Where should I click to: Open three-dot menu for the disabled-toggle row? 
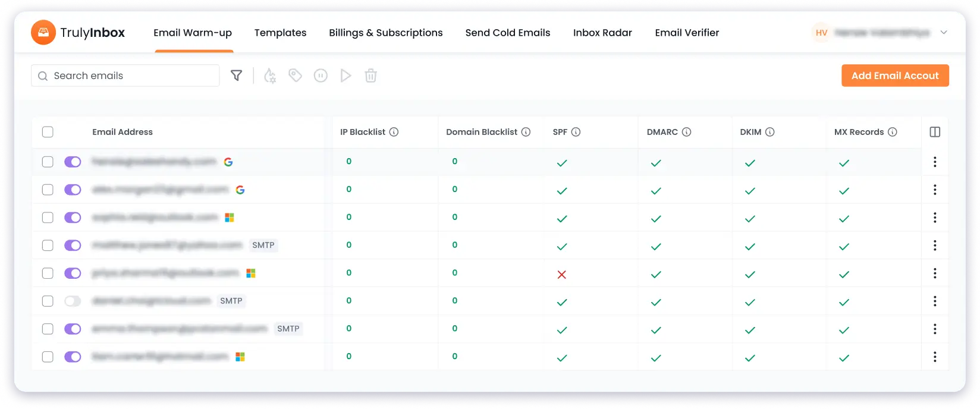935,301
